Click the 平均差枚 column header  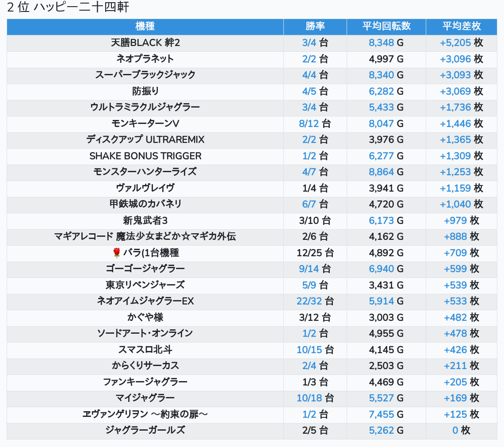coord(461,27)
